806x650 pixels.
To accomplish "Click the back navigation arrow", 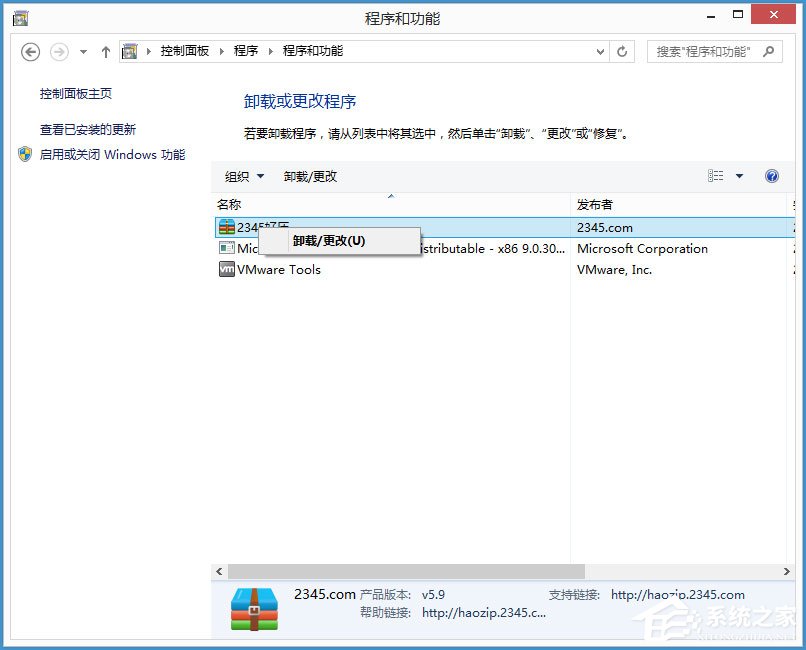I will (30, 51).
